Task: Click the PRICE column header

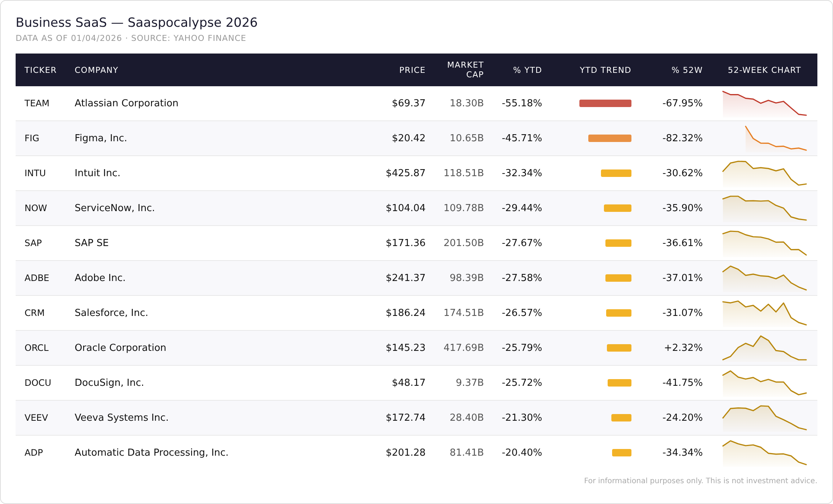Action: [x=412, y=70]
